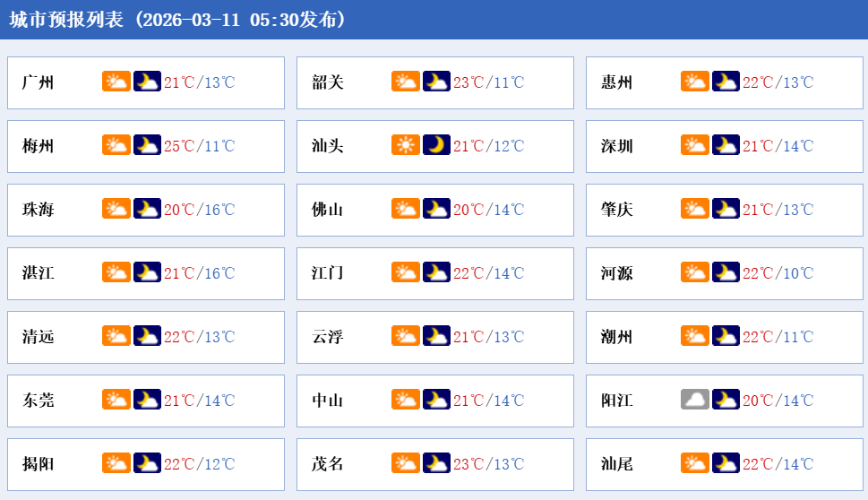Click Shaoguan's daytime partly cloudy icon
Viewport: 868px width, 500px height.
point(406,82)
